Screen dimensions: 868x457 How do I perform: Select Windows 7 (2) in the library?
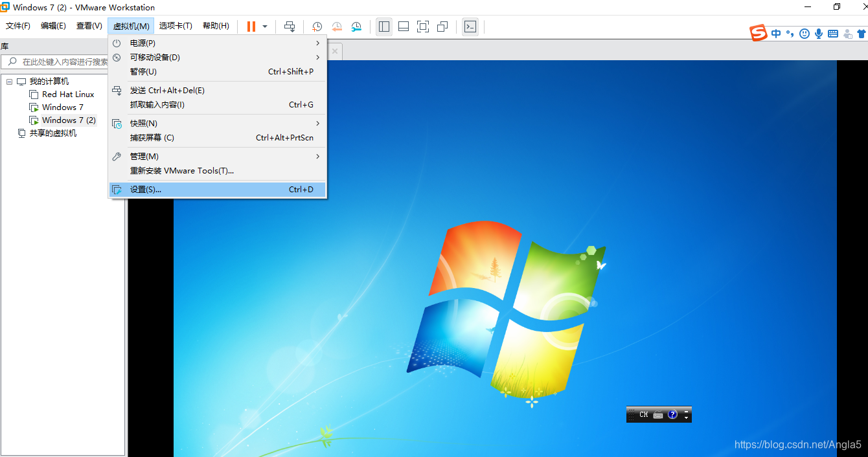point(69,120)
